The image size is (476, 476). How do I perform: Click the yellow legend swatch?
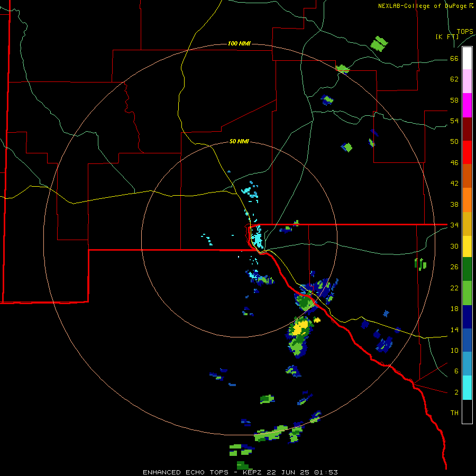pos(467,246)
